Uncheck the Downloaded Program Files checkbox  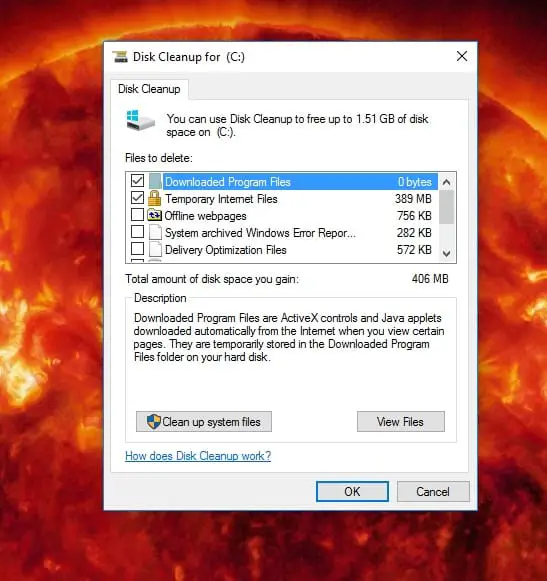pyautogui.click(x=137, y=181)
